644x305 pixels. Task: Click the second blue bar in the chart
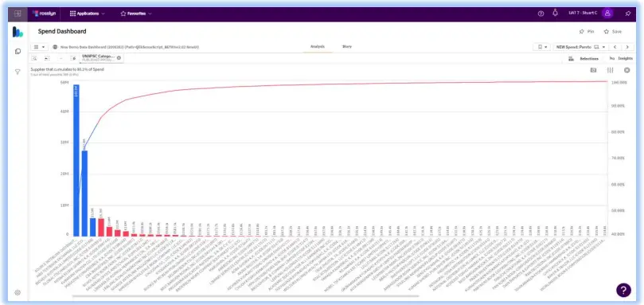pyautogui.click(x=84, y=194)
